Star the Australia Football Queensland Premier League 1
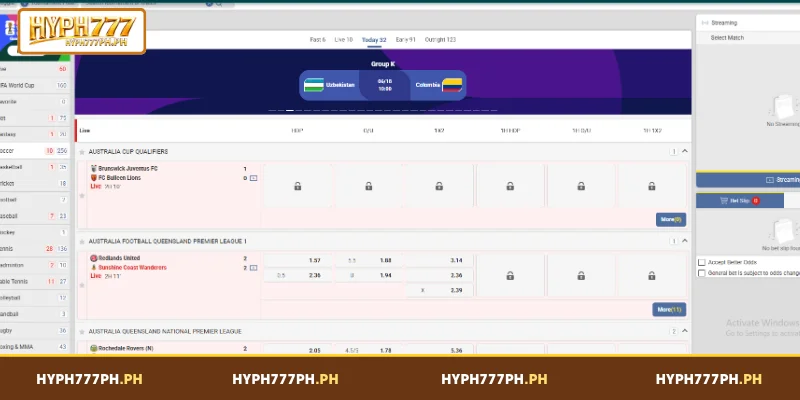The width and height of the screenshot is (800, 400). click(x=82, y=241)
